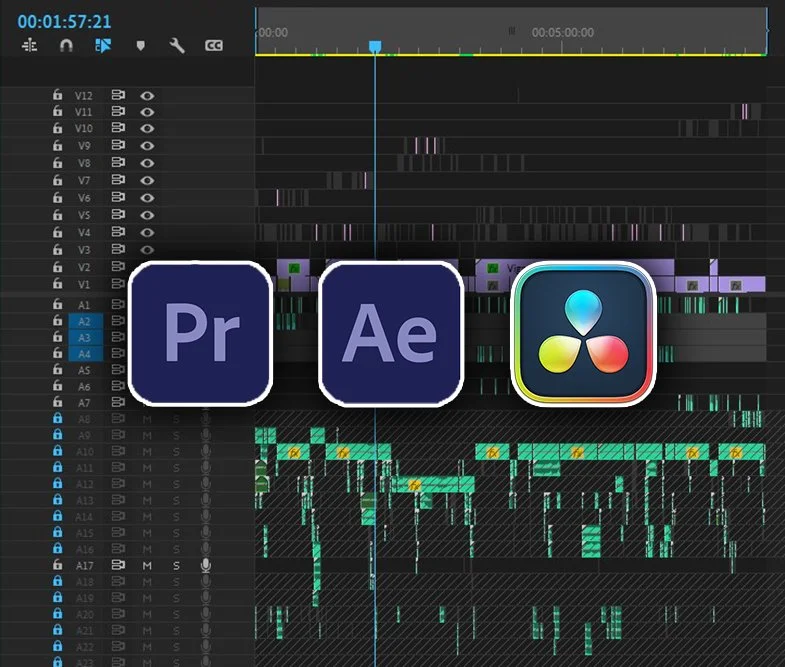Image resolution: width=785 pixels, height=667 pixels.
Task: Click voice-over mic on track A21
Action: click(x=206, y=630)
